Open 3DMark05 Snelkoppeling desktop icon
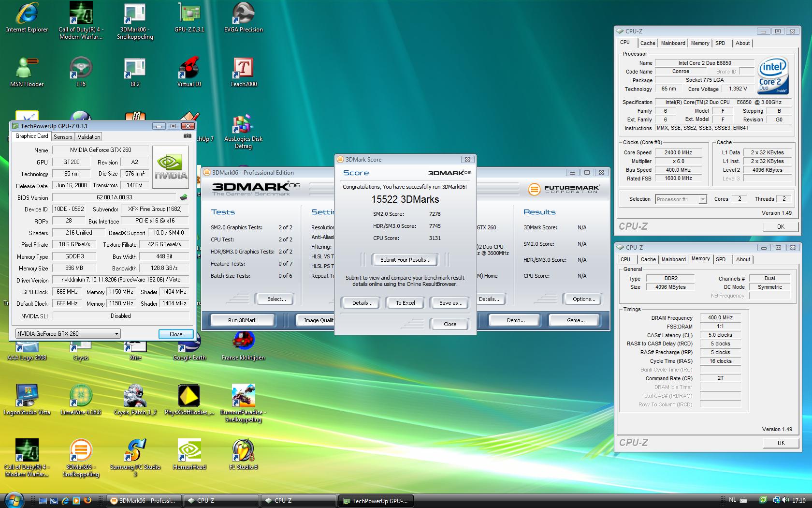This screenshot has width=812, height=508. pyautogui.click(x=81, y=458)
